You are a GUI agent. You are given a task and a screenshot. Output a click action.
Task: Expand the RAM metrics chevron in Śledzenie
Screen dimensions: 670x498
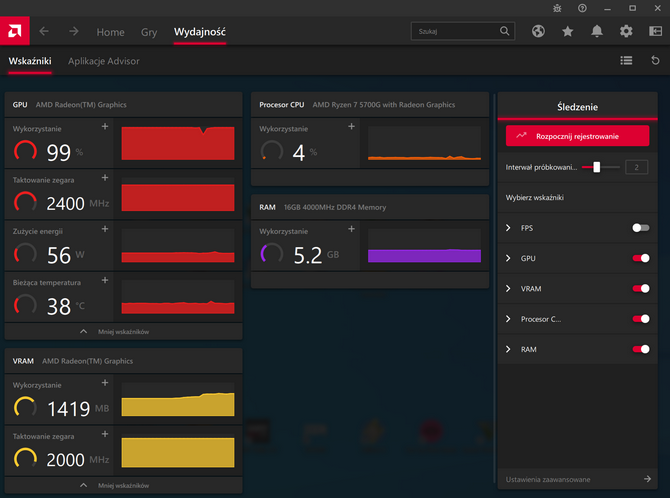508,349
